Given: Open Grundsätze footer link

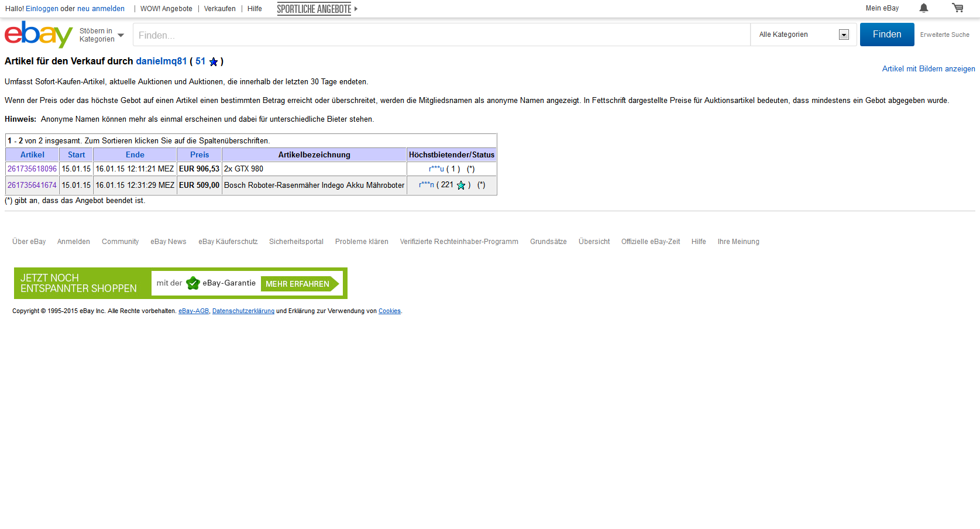Looking at the screenshot, I should coord(548,242).
